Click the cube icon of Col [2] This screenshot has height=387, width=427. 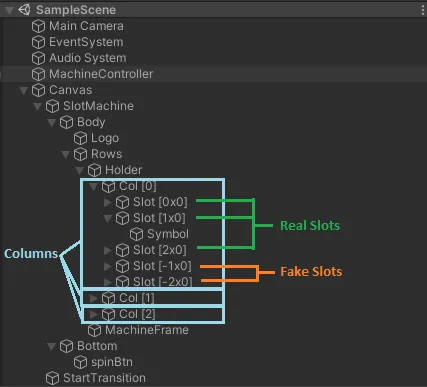point(108,314)
